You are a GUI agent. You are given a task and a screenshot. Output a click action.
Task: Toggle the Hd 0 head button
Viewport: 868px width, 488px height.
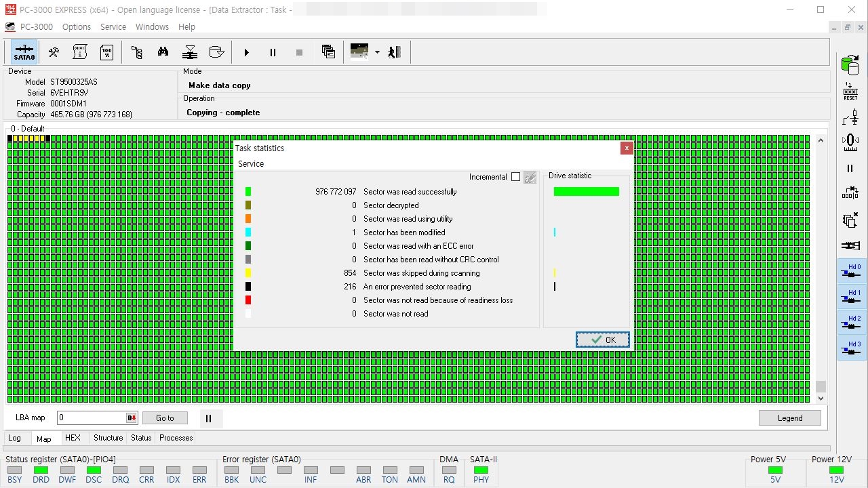(x=852, y=271)
